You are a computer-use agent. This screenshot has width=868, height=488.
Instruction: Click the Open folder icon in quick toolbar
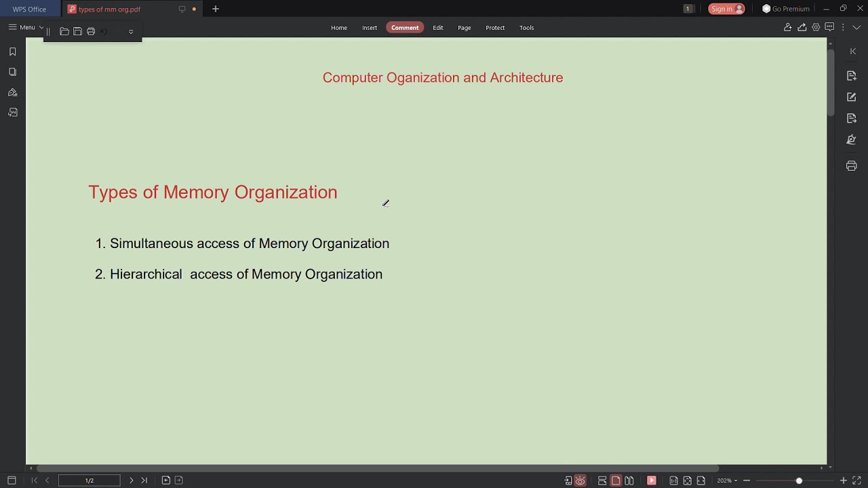64,32
